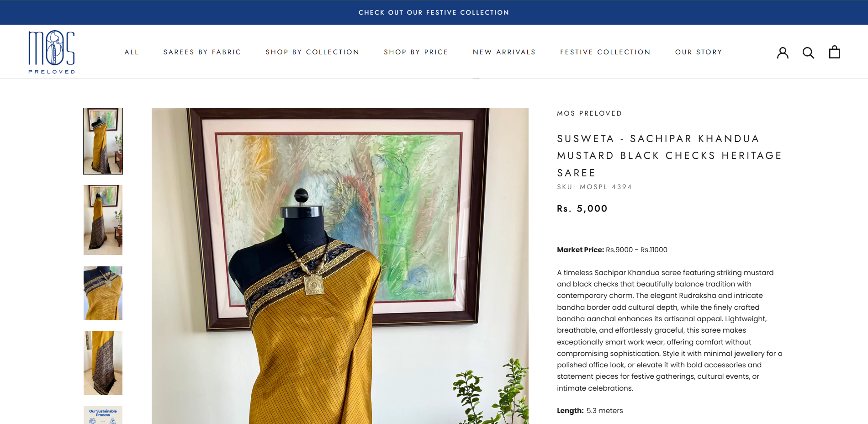Screen dimensions: 868x424
Task: Select the close-up necklace thumbnail
Action: [x=103, y=293]
